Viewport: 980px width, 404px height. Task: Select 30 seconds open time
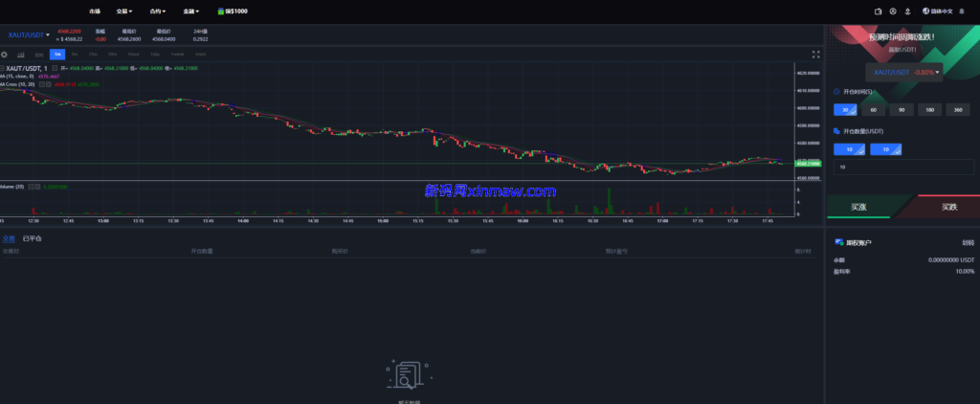click(x=845, y=110)
